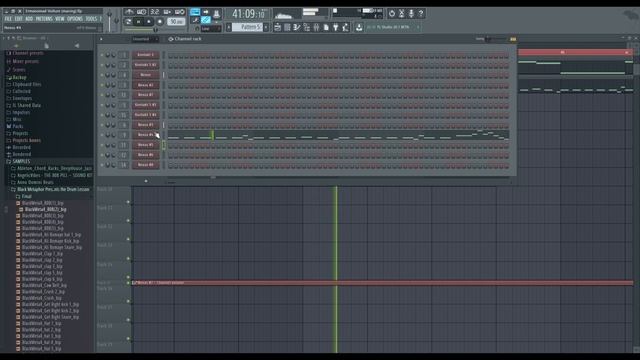Open the plugin picker plug icon
The image size is (640, 360).
336,27
